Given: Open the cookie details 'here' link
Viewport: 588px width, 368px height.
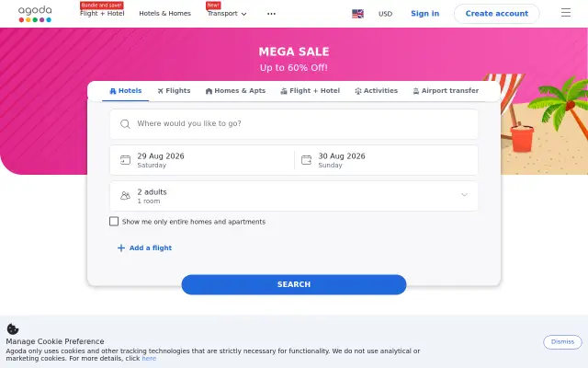Looking at the screenshot, I should point(149,359).
